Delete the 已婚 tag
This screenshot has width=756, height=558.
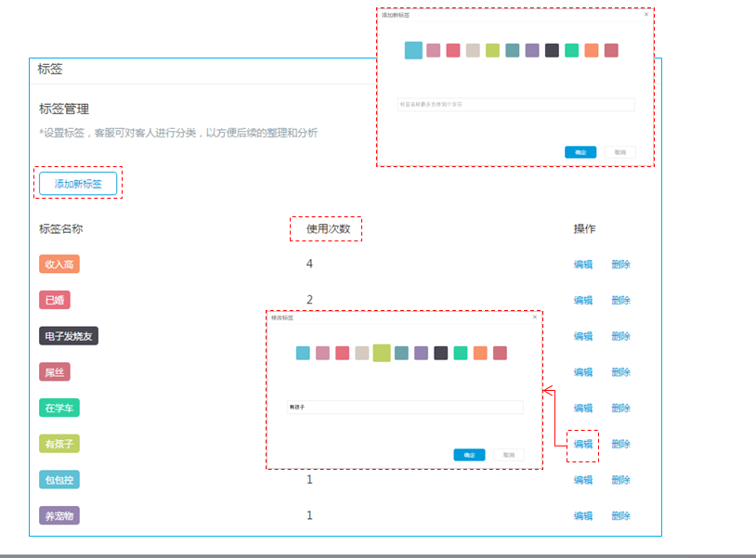click(x=620, y=301)
